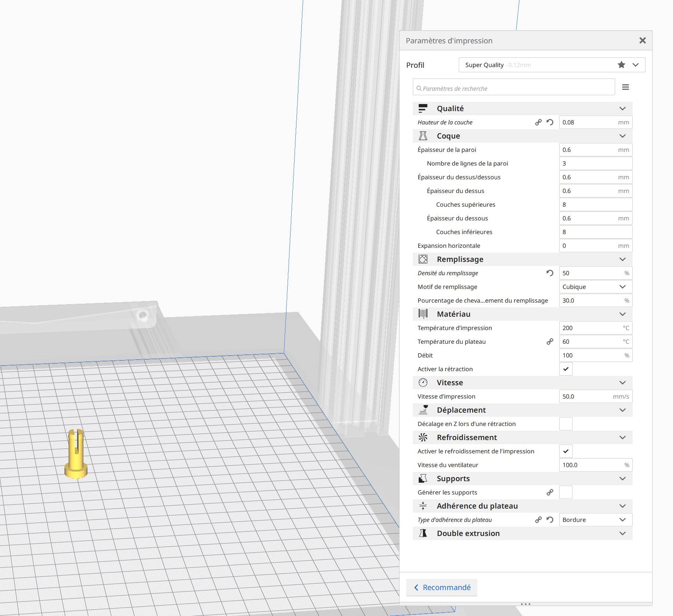Click the Vitesse speedometer icon
The image size is (673, 616).
tap(423, 383)
